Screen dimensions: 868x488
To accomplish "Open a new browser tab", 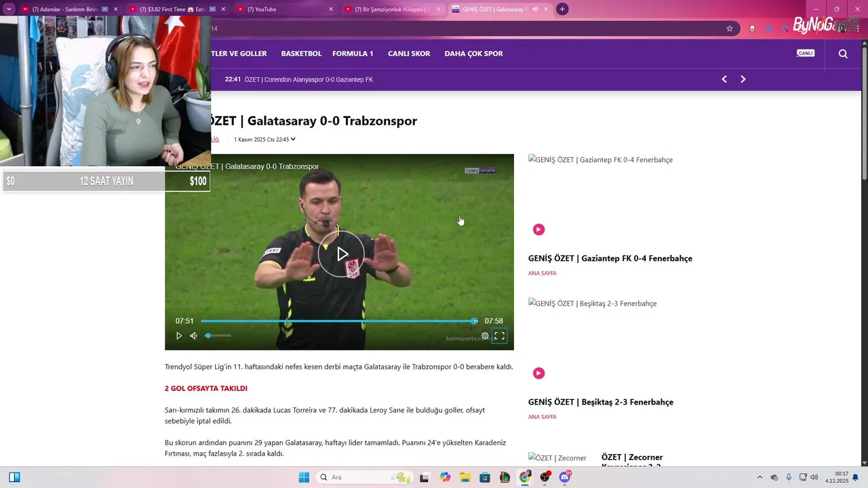I will [562, 9].
